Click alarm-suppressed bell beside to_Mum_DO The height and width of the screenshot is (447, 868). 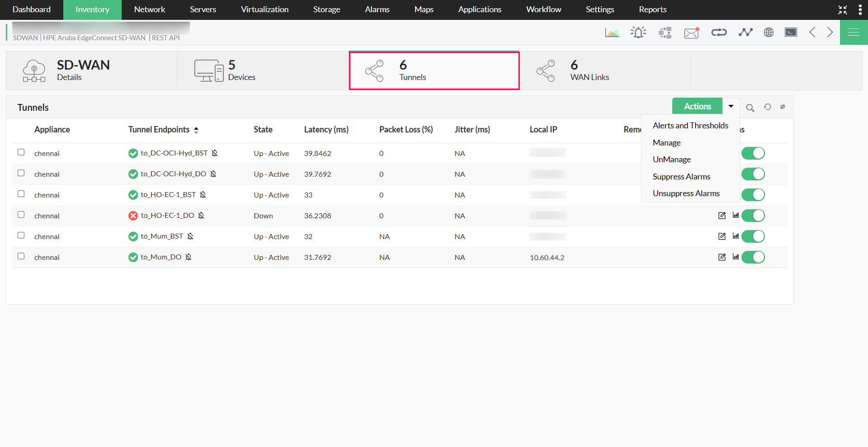(189, 257)
